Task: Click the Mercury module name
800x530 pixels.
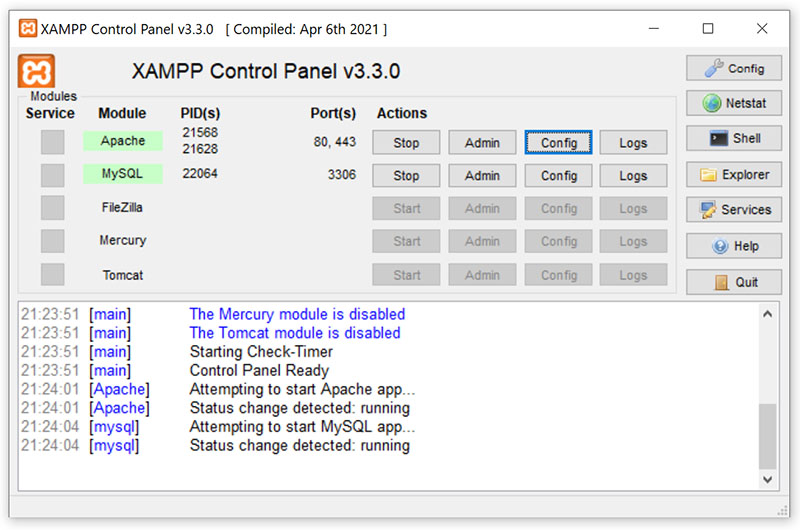Action: click(x=123, y=240)
